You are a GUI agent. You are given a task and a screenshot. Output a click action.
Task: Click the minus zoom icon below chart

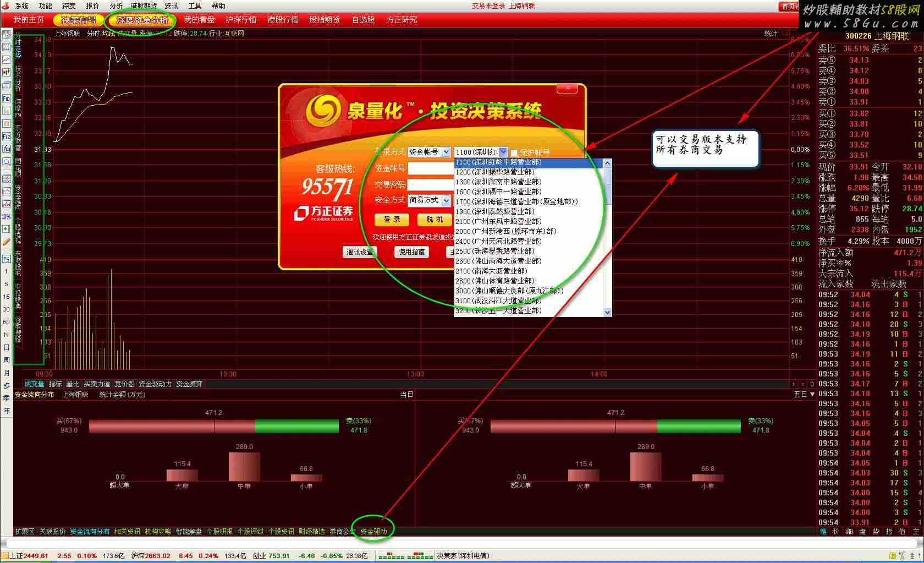[802, 384]
